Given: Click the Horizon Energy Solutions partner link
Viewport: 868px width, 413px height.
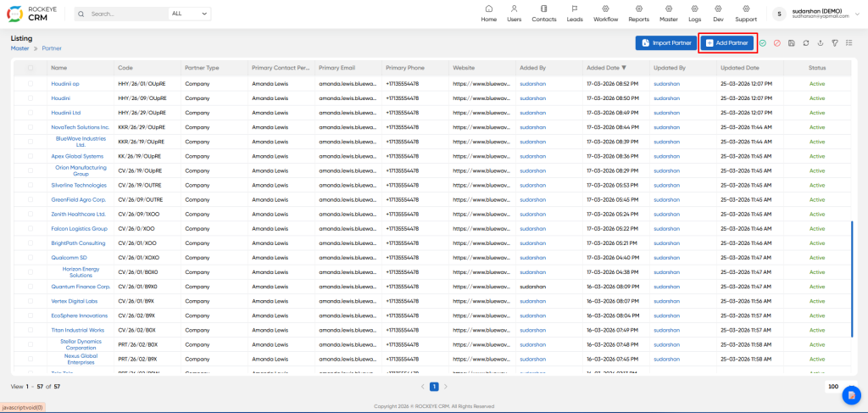Looking at the screenshot, I should 81,272.
